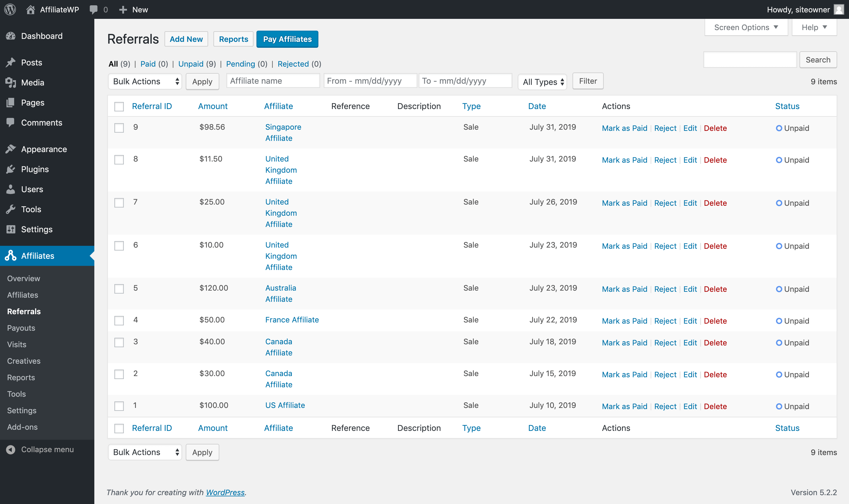Expand the Screen Options panel
Viewport: 849px width, 504px height.
(746, 27)
